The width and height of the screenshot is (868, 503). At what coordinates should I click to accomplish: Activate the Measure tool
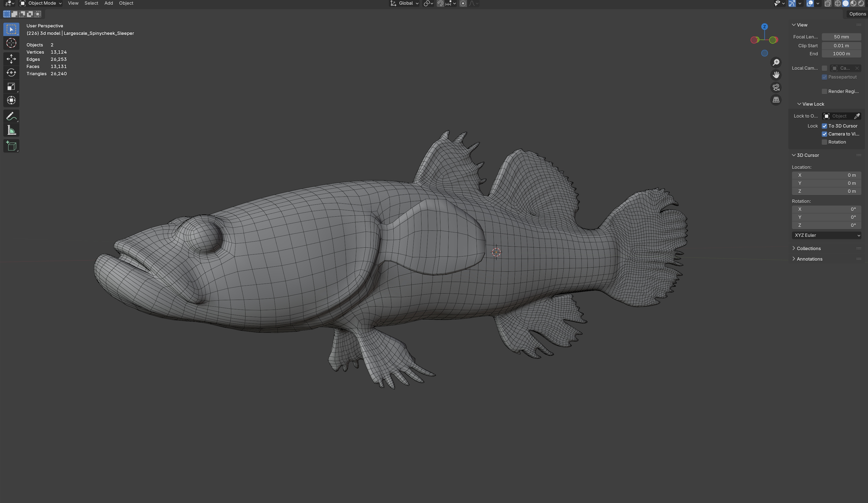[x=11, y=130]
